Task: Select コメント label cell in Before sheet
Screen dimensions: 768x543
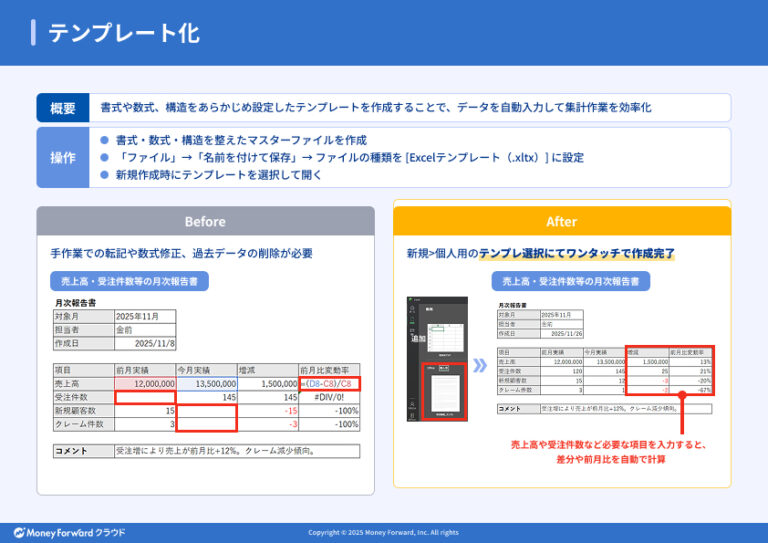Action: [x=84, y=451]
